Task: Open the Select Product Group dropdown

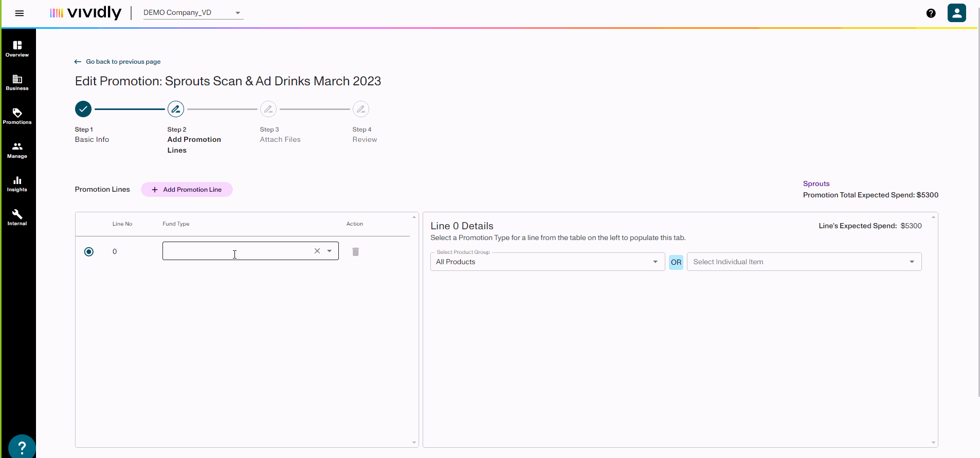Action: click(x=547, y=262)
